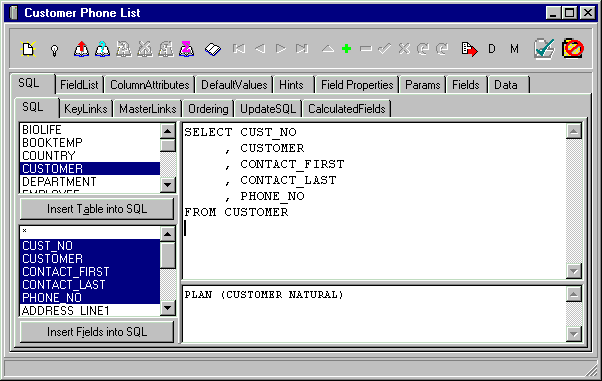Select CONTACT_FIRST in the field list
Image resolution: width=602 pixels, height=381 pixels.
(90, 272)
